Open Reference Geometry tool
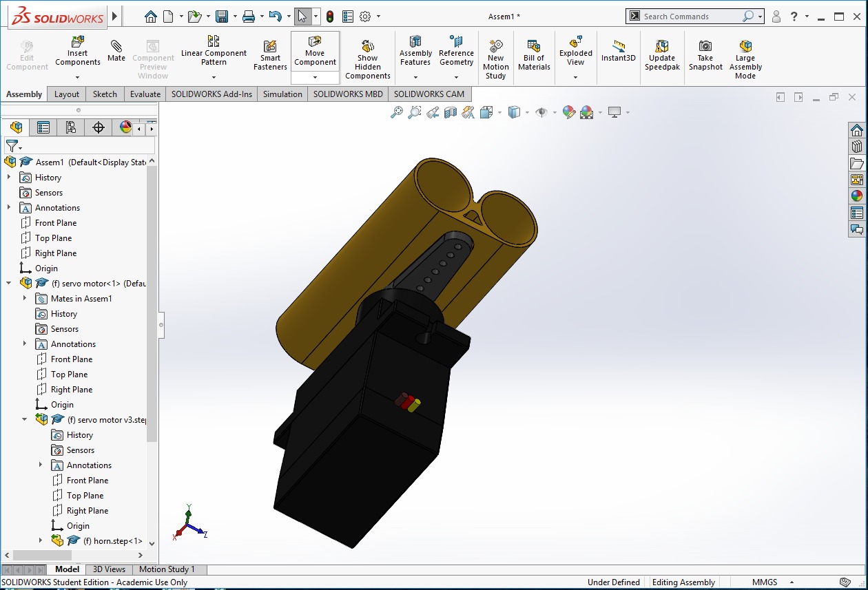The height and width of the screenshot is (590, 868). point(456,51)
